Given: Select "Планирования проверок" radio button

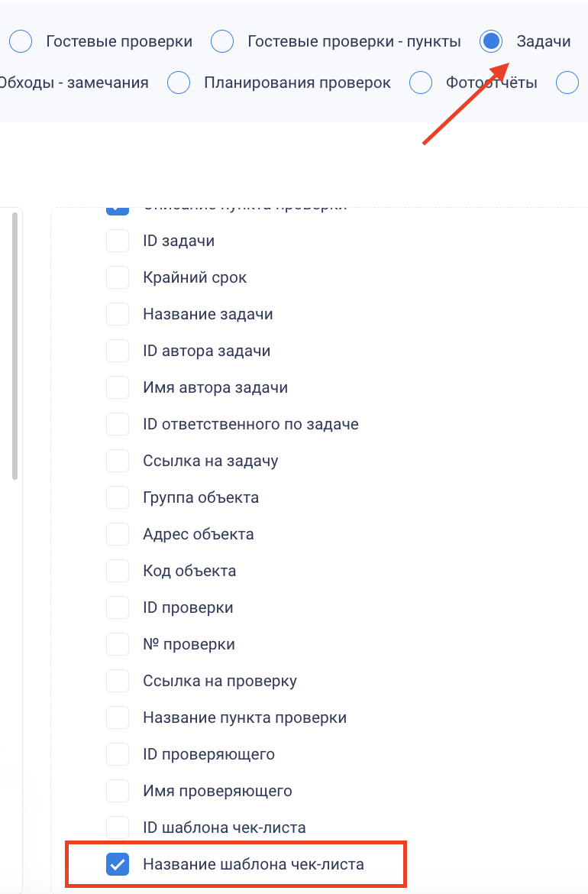Looking at the screenshot, I should pyautogui.click(x=179, y=83).
